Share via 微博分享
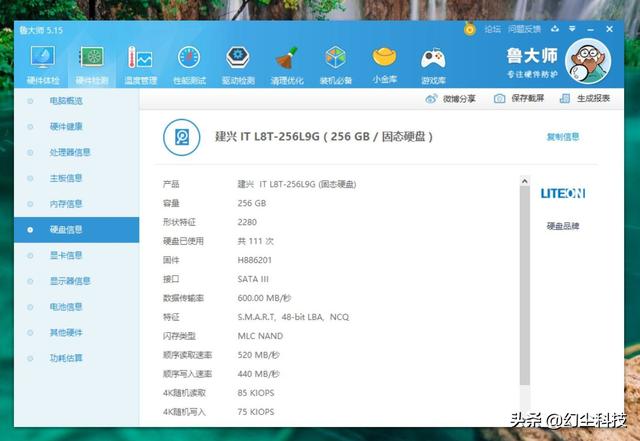The image size is (640, 441). [451, 99]
